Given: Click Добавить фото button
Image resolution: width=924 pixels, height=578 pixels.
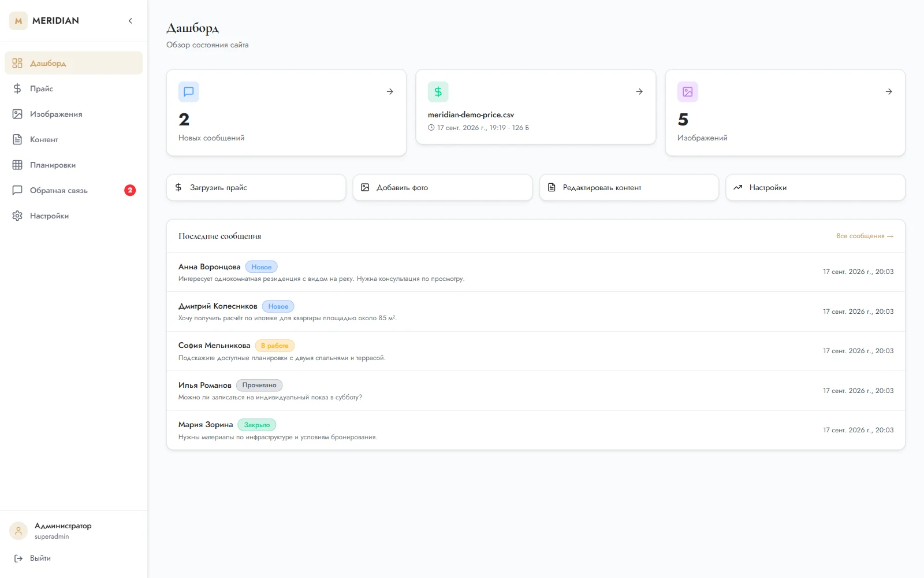Looking at the screenshot, I should coord(442,188).
